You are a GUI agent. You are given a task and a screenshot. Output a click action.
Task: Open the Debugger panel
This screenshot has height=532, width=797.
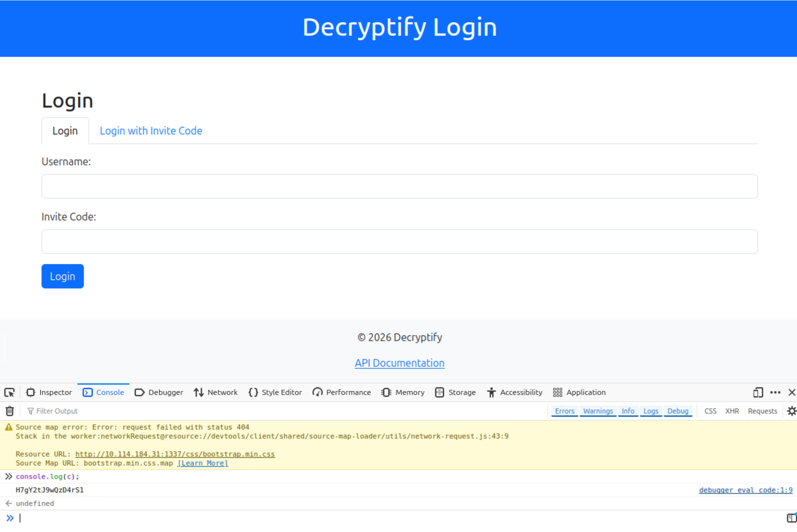pos(159,393)
